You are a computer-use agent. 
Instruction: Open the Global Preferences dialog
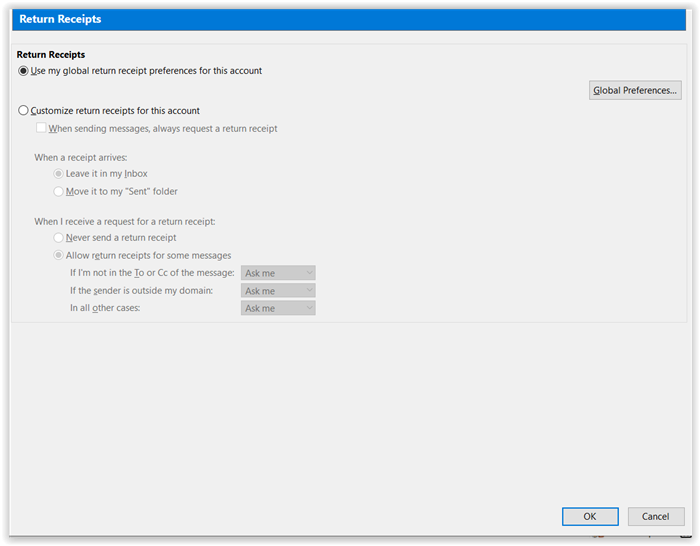pos(635,90)
